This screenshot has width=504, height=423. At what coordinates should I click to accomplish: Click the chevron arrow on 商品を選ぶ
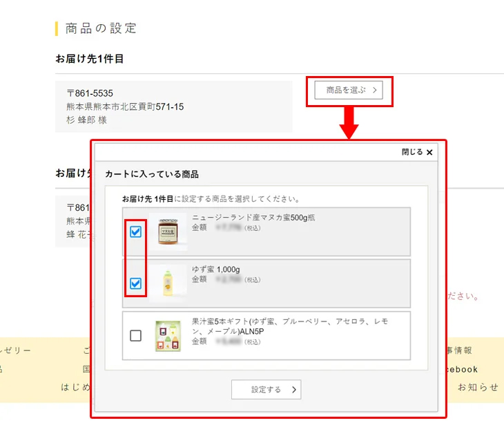tap(374, 90)
